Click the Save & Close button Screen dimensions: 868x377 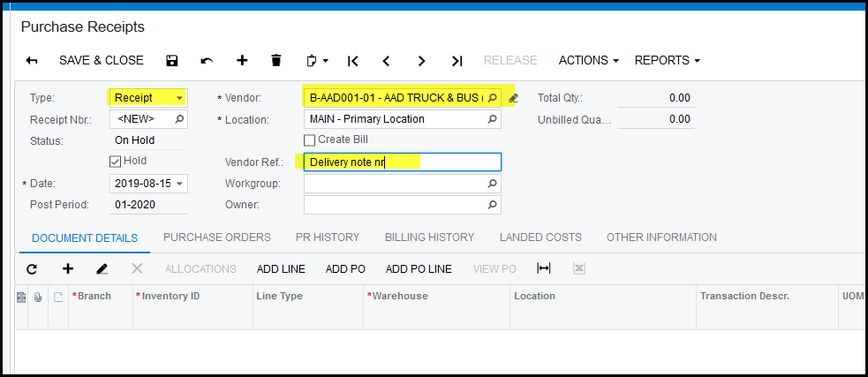tap(102, 61)
